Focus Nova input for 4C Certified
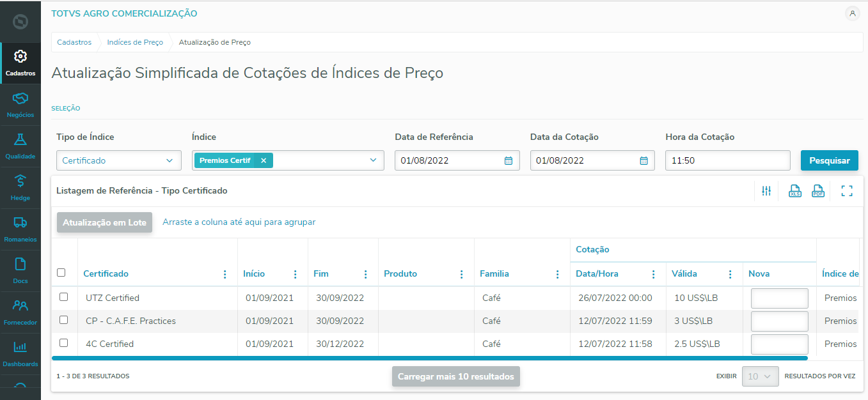This screenshot has width=868, height=400. tap(779, 344)
